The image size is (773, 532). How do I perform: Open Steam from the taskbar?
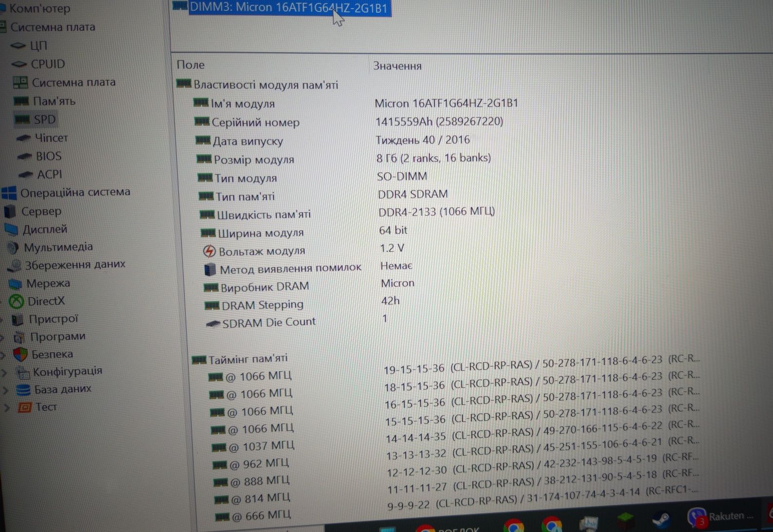(661, 521)
